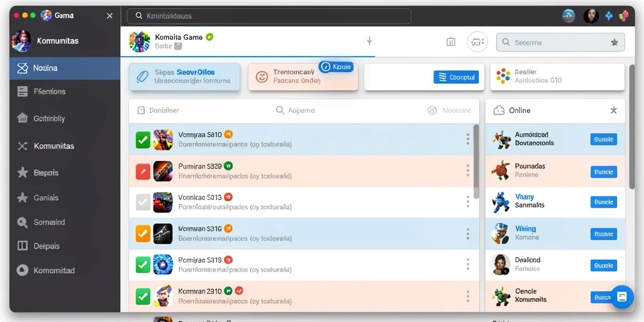Click the Despais panel icon in sidebar
The image size is (644, 322).
pyautogui.click(x=22, y=246)
